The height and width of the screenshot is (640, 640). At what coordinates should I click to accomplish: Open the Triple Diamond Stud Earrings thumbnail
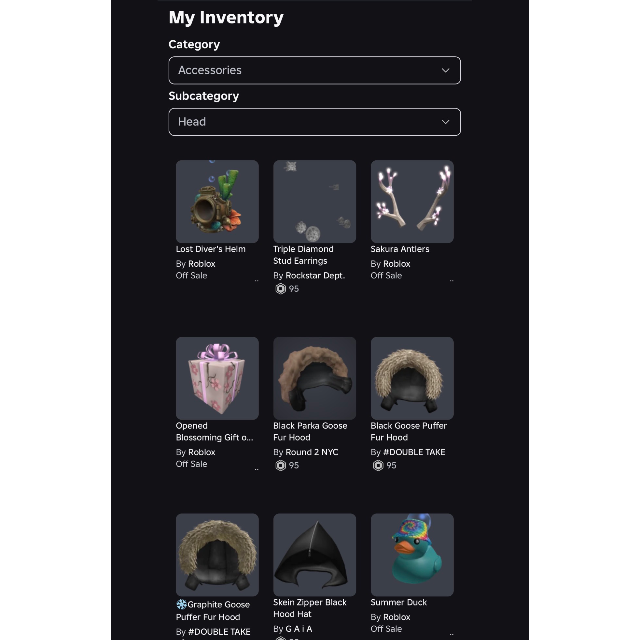point(314,202)
